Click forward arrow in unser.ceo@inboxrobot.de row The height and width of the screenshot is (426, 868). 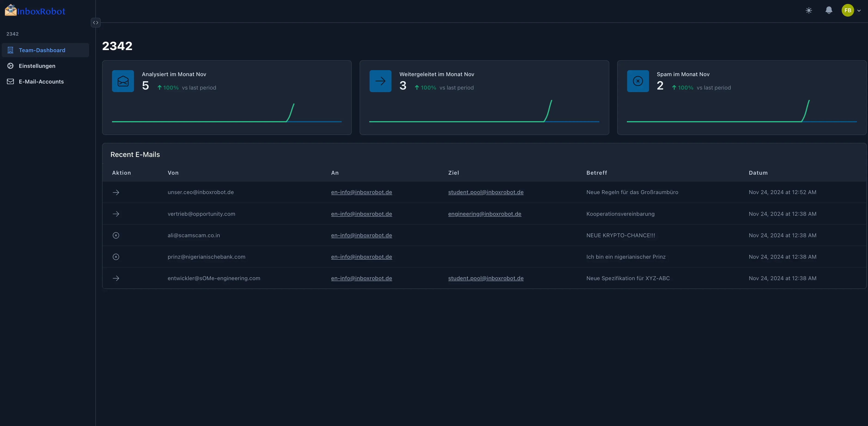[x=116, y=192]
